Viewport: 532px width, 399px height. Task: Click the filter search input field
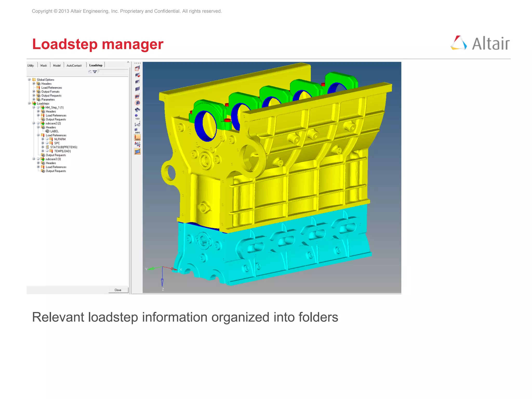point(113,71)
